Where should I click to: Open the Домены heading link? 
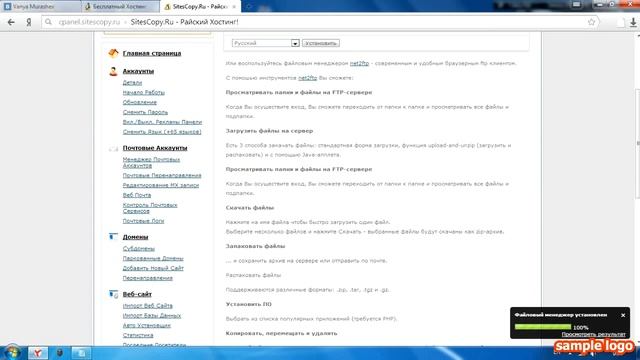coord(136,237)
